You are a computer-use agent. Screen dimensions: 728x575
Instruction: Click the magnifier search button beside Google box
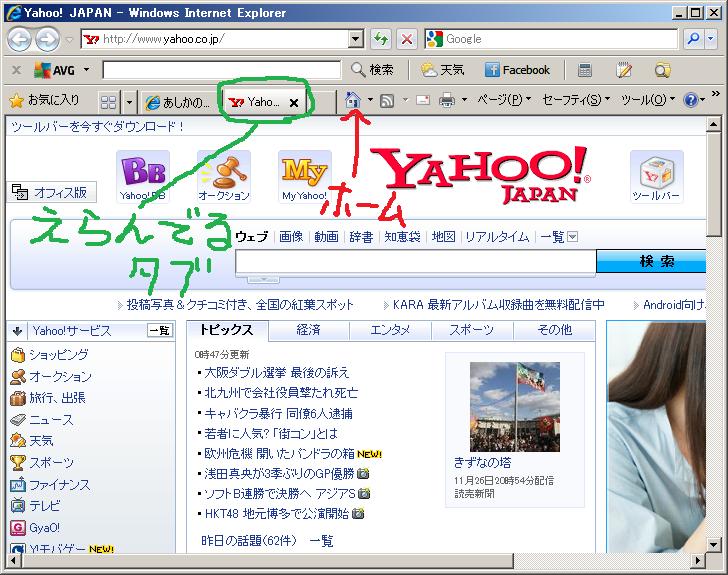693,39
